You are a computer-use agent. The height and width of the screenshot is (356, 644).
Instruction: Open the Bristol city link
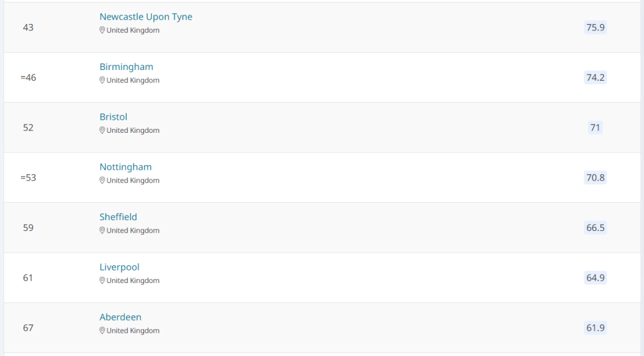[x=114, y=117]
